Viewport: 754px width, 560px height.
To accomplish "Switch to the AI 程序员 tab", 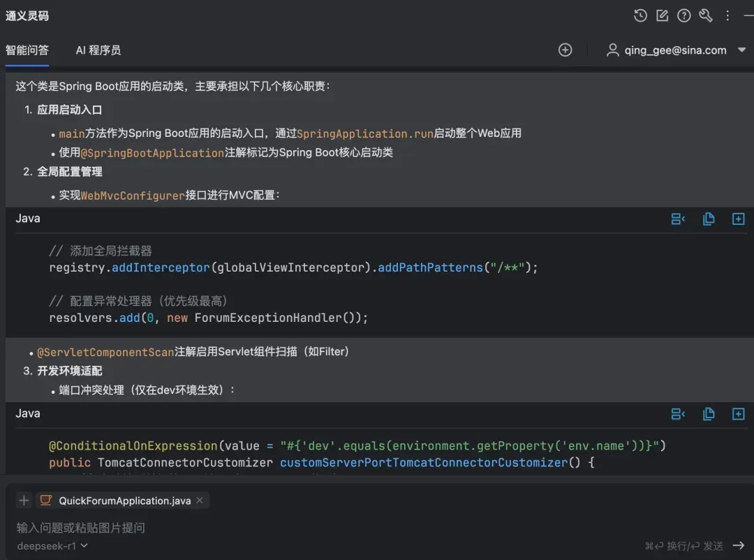I will click(98, 50).
